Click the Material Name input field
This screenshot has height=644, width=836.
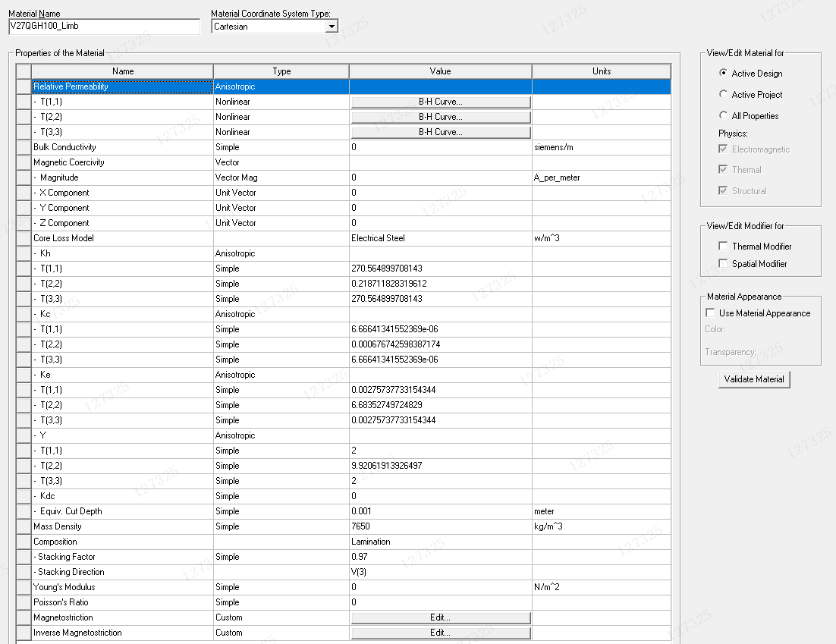click(105, 26)
